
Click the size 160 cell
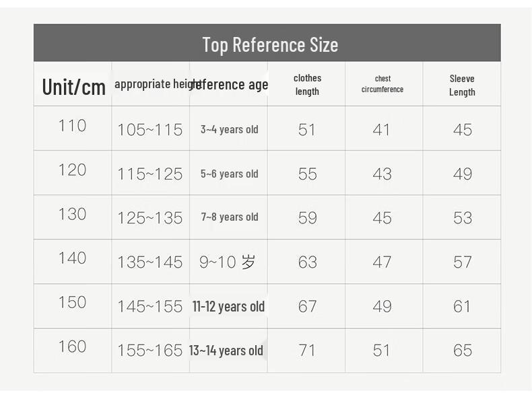click(x=72, y=347)
